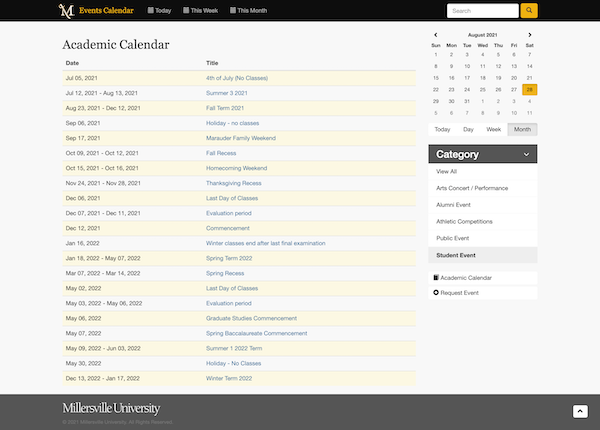Screen dimensions: 600x430
Task: Open Last Day of Classes May 02
Action: [x=232, y=288]
